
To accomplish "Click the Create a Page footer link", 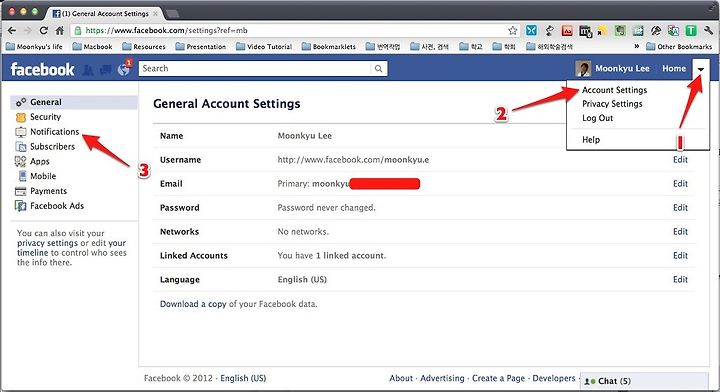I will pos(498,378).
